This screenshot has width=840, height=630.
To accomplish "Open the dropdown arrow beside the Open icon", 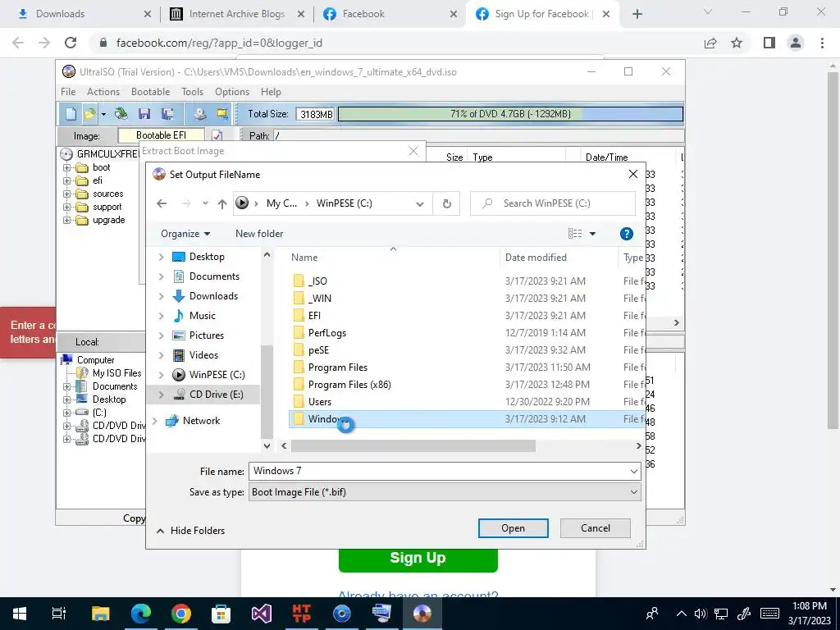I will click(103, 114).
